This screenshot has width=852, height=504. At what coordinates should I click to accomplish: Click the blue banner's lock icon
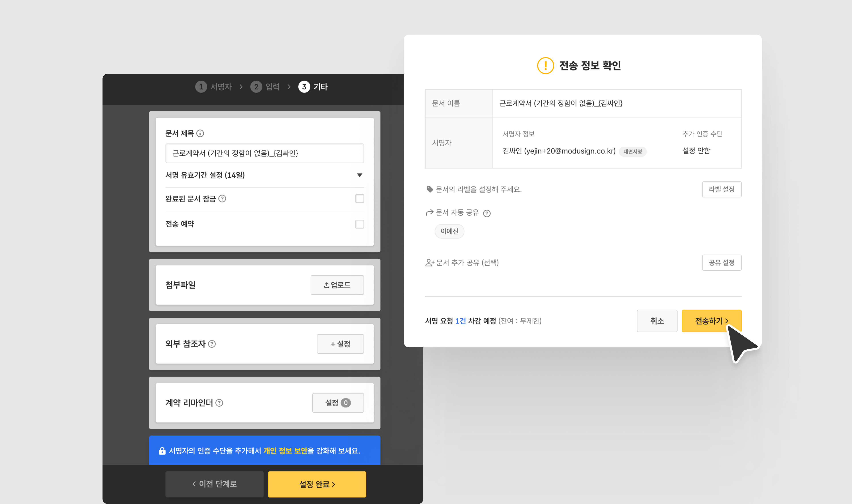click(162, 451)
